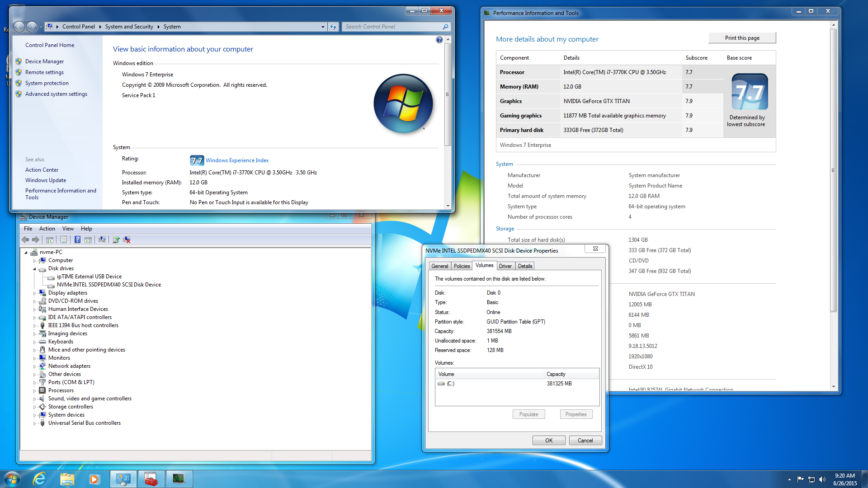The height and width of the screenshot is (488, 868).
Task: Open the File menu in Device Manager
Action: pos(28,229)
